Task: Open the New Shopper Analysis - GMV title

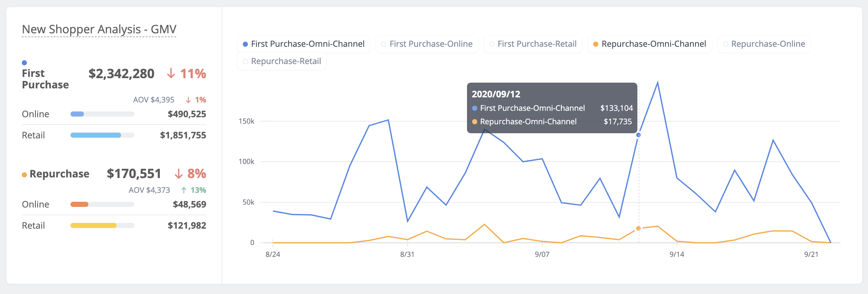Action: [99, 29]
